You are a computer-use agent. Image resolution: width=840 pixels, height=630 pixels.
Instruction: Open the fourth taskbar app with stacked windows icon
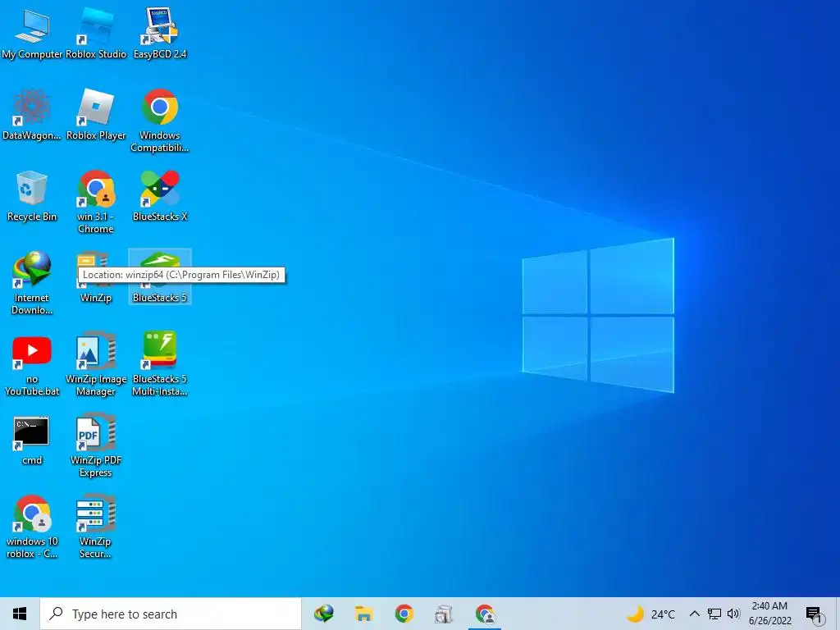point(444,614)
